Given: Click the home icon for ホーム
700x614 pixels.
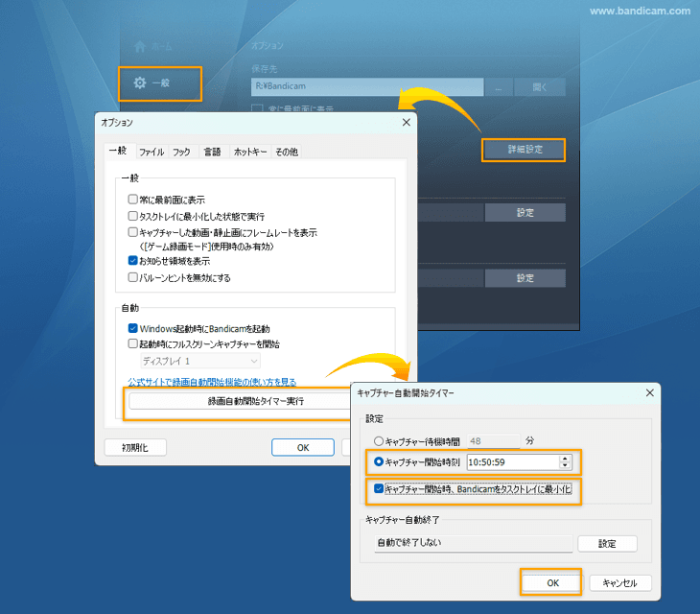Looking at the screenshot, I should click(140, 46).
